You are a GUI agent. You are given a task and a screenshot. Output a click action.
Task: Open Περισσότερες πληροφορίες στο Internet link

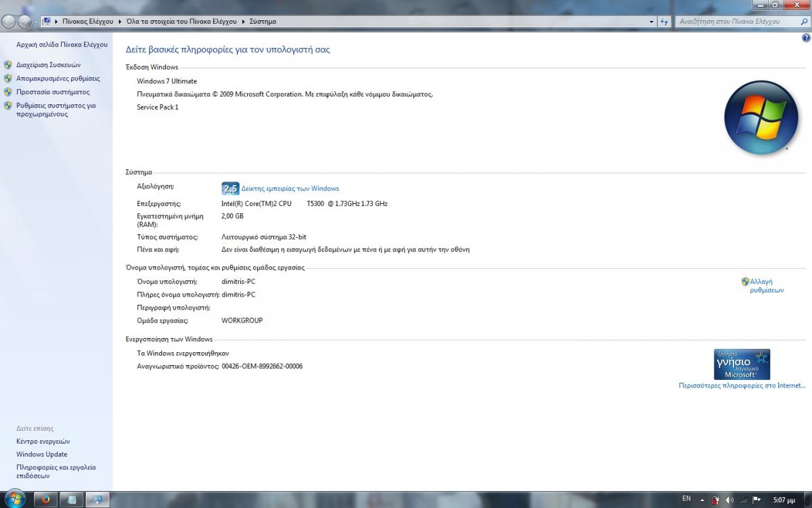point(742,385)
